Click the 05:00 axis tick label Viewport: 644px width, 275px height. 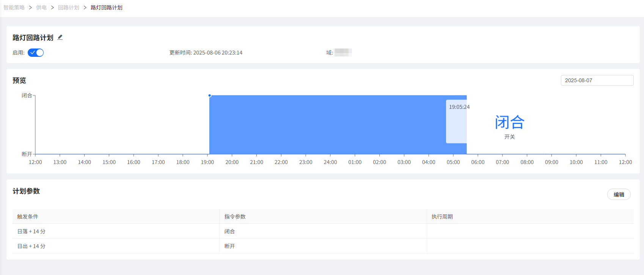tap(453, 162)
